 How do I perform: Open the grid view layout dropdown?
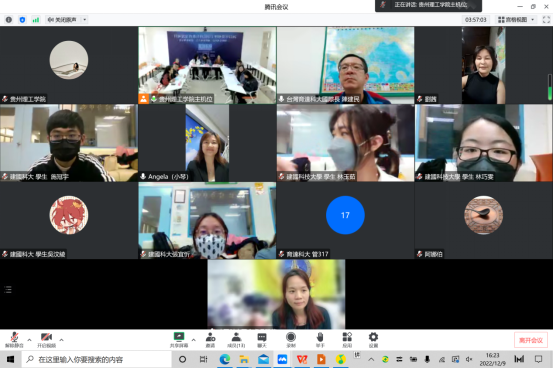(x=516, y=20)
